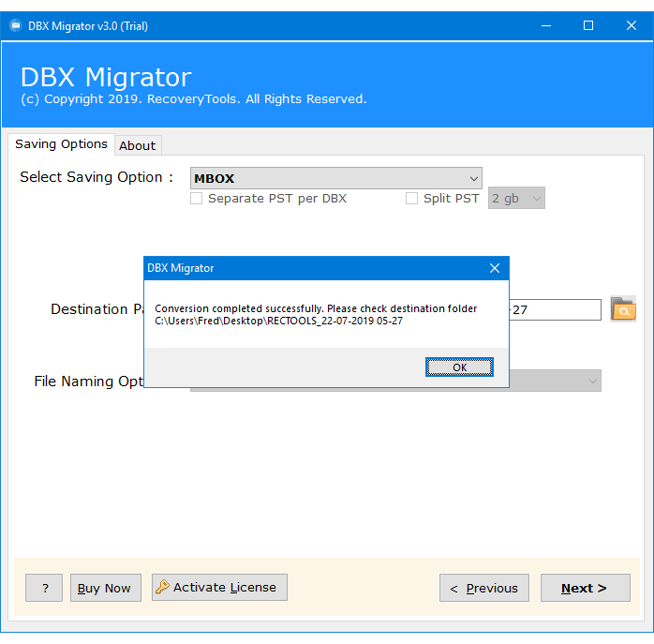Click the 'Select Saving Option :' label

[97, 177]
